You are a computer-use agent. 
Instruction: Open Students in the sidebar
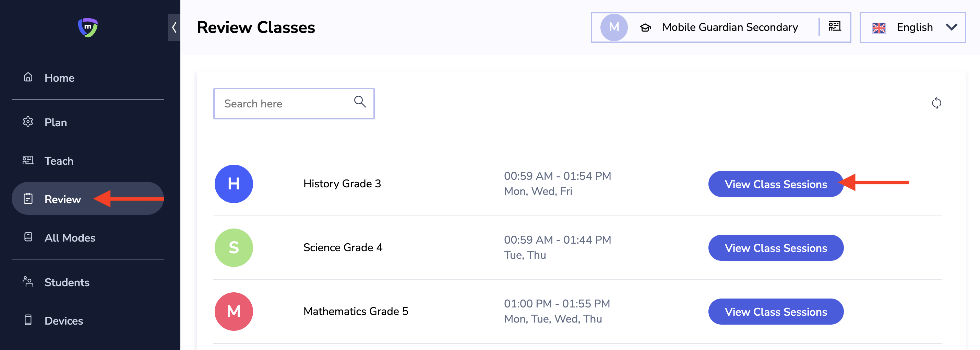click(67, 282)
